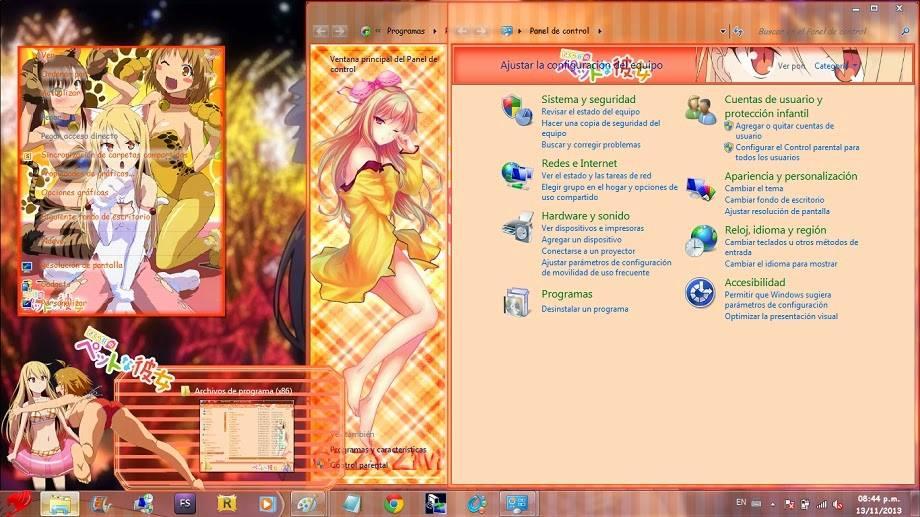The image size is (920, 517).
Task: Choose Resolución de pantalla in context menu
Action: 82,265
